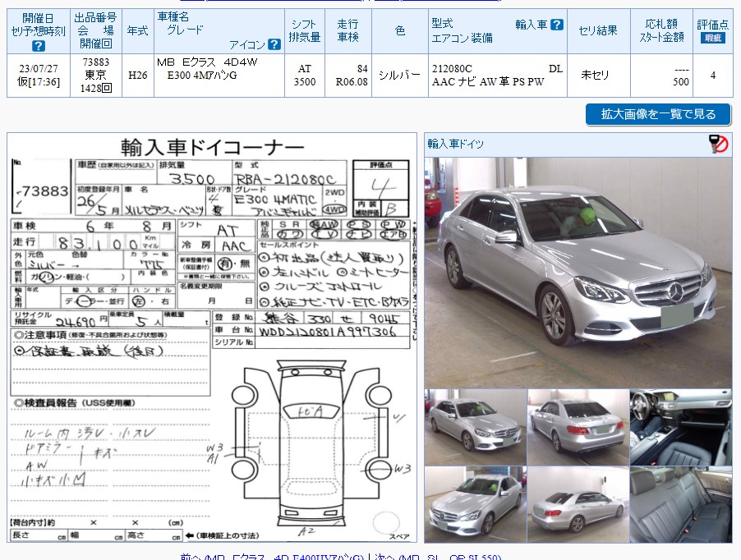Screen dimensions: 741x560
Task: Open the auction inspection sheet image
Action: (212, 337)
